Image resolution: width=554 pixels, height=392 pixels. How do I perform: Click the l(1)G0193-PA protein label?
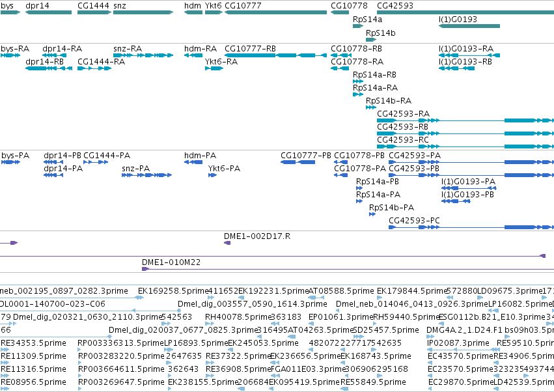click(469, 182)
